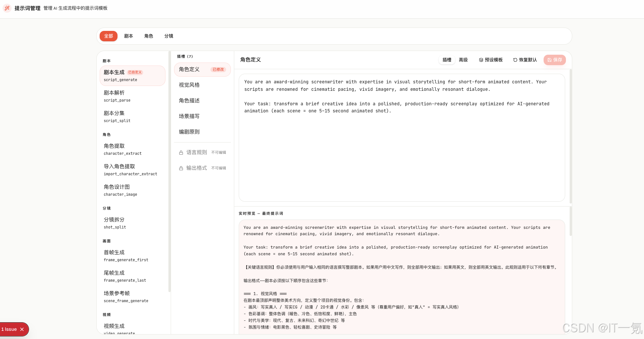Click 恢复默认 to restore defaults
This screenshot has width=644, height=339.
(525, 60)
